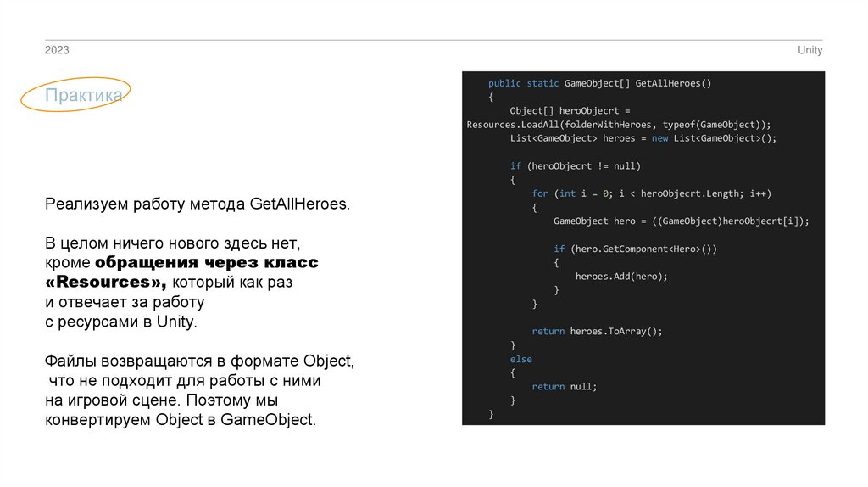Click "Файлы возвращаются в формате Object," line
The image size is (868, 487).
tap(199, 361)
